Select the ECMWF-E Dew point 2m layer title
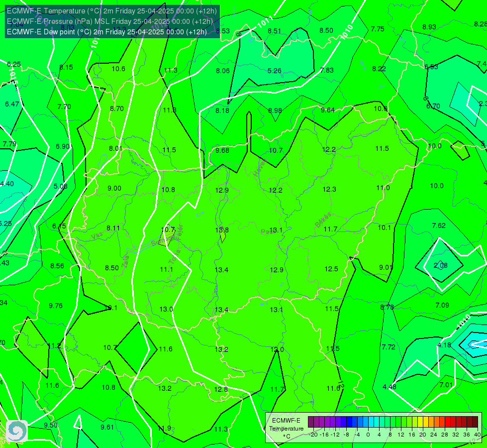Image resolution: width=487 pixels, height=448 pixels. coord(107,32)
